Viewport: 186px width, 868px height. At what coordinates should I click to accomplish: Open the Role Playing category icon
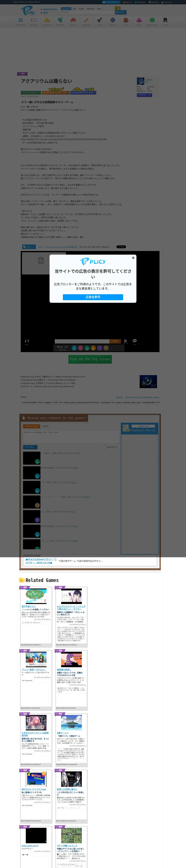20,22
